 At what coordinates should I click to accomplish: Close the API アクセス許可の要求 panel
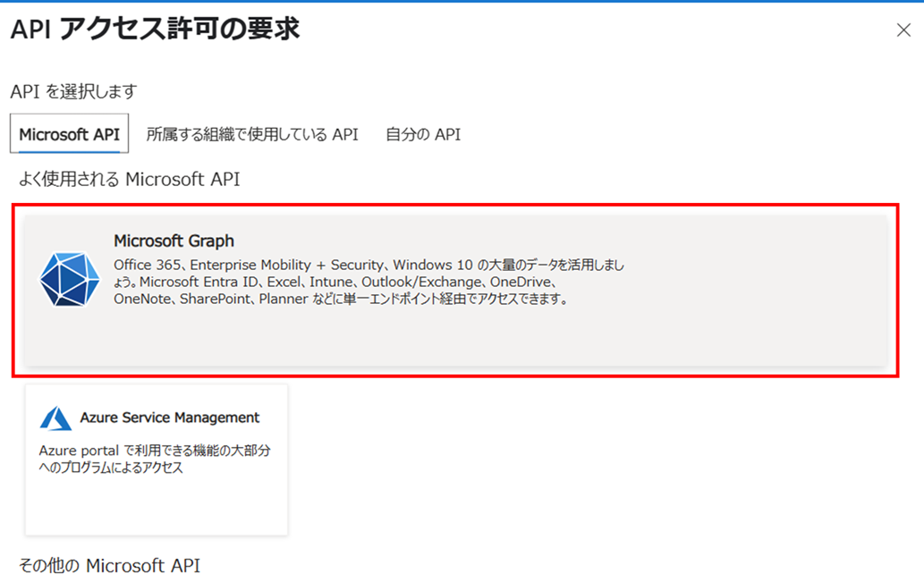coord(903,30)
